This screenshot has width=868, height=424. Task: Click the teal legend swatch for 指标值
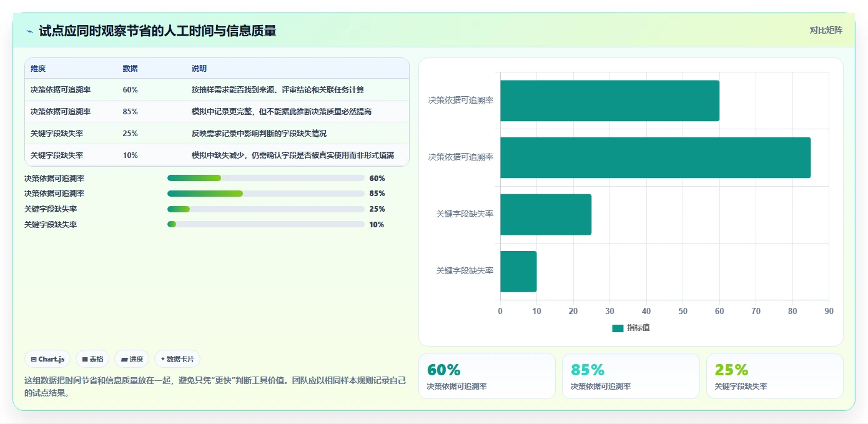coord(618,328)
